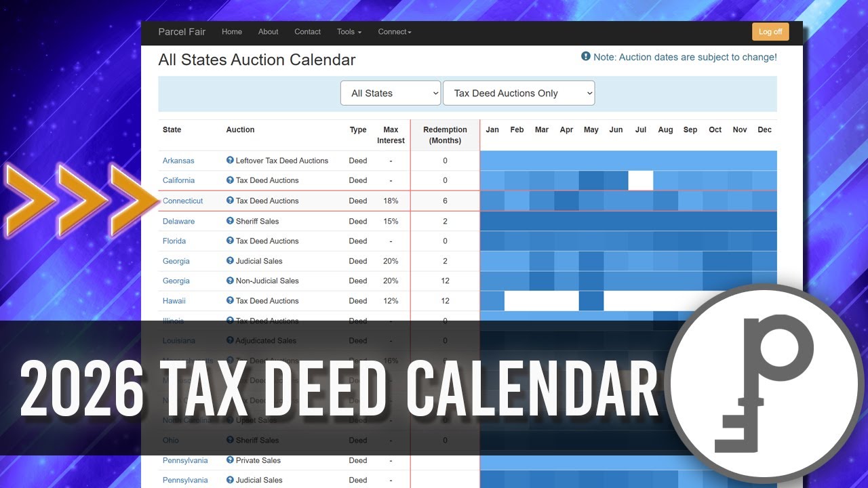This screenshot has height=488, width=868.
Task: Select California's May calendar cell
Action: (x=591, y=180)
